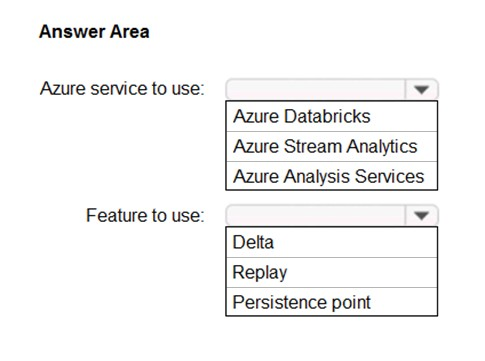Use Replay as the selected feature
The height and width of the screenshot is (361, 485).
point(332,272)
